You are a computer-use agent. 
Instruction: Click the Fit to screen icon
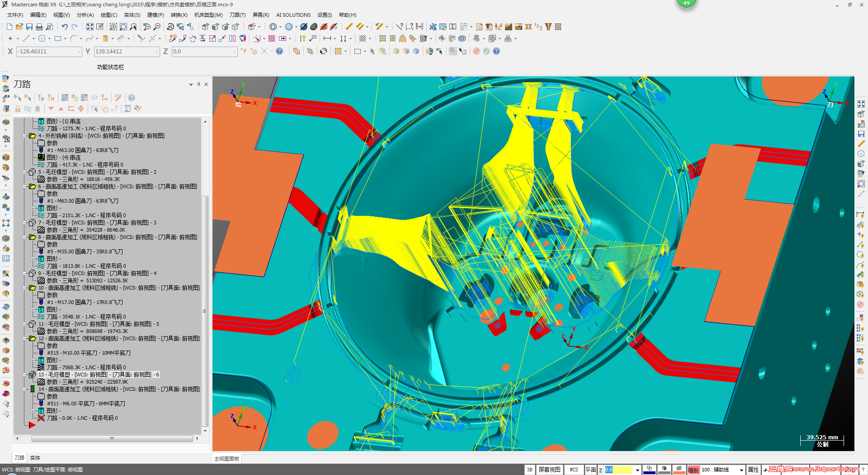[90, 27]
